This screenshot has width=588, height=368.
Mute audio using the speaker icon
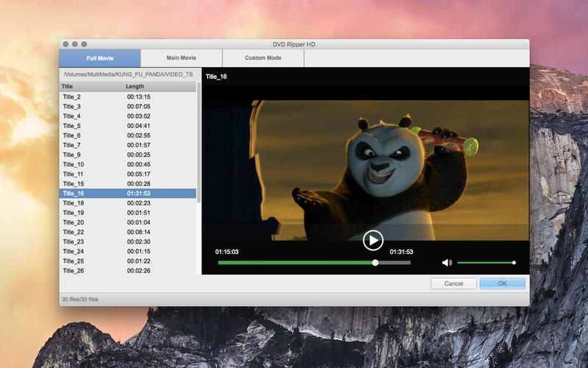447,263
